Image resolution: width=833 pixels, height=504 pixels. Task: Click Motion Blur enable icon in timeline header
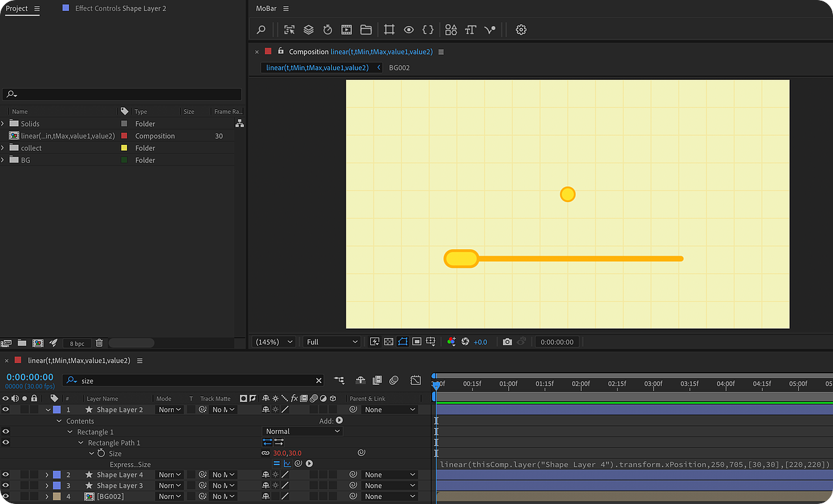(x=394, y=380)
